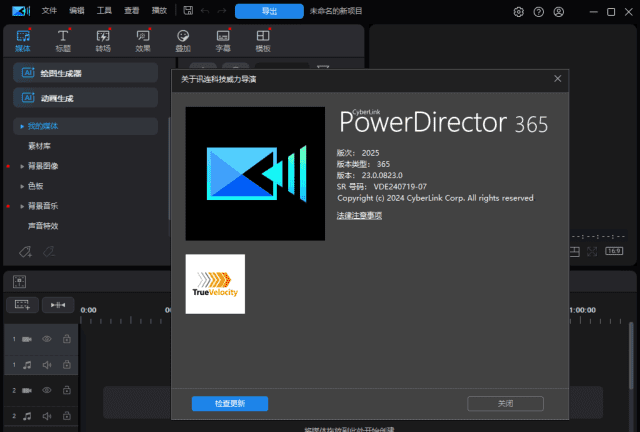Open the 工具 menu
640x432 pixels.
pyautogui.click(x=104, y=11)
